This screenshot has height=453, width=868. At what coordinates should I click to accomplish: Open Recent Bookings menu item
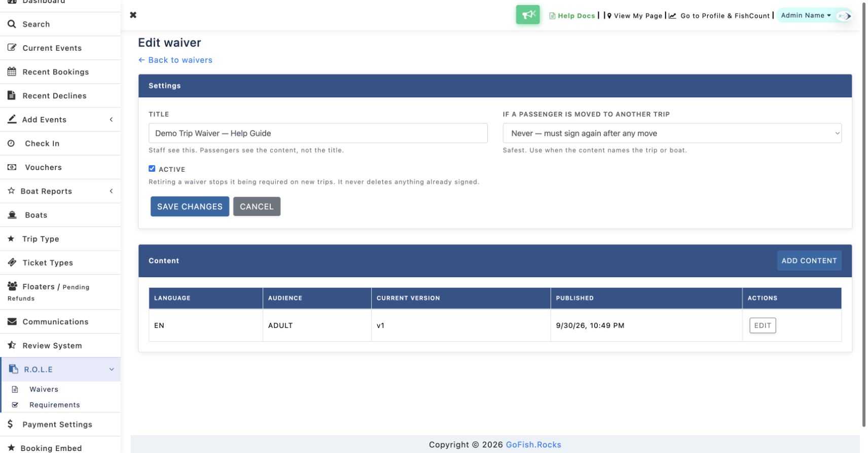point(60,71)
